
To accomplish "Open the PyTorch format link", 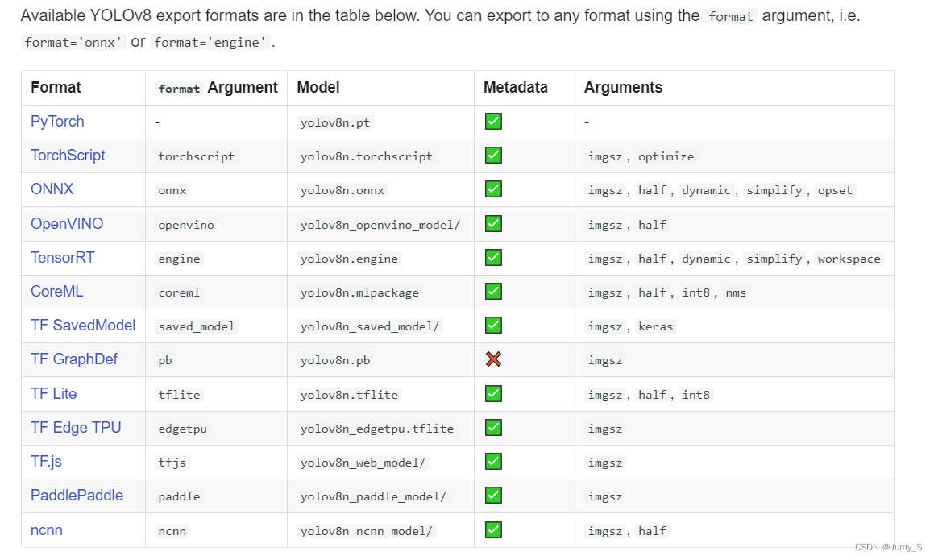I will click(57, 122).
